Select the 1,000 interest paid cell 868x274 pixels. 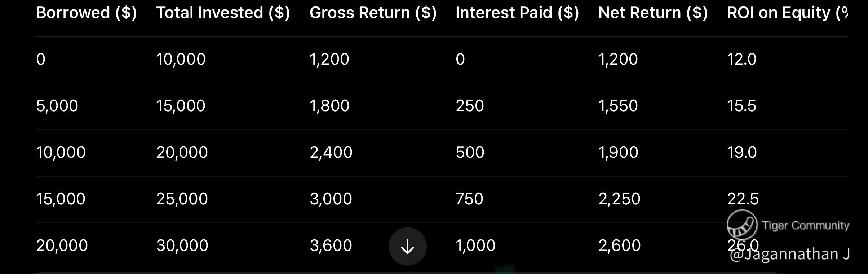point(475,245)
